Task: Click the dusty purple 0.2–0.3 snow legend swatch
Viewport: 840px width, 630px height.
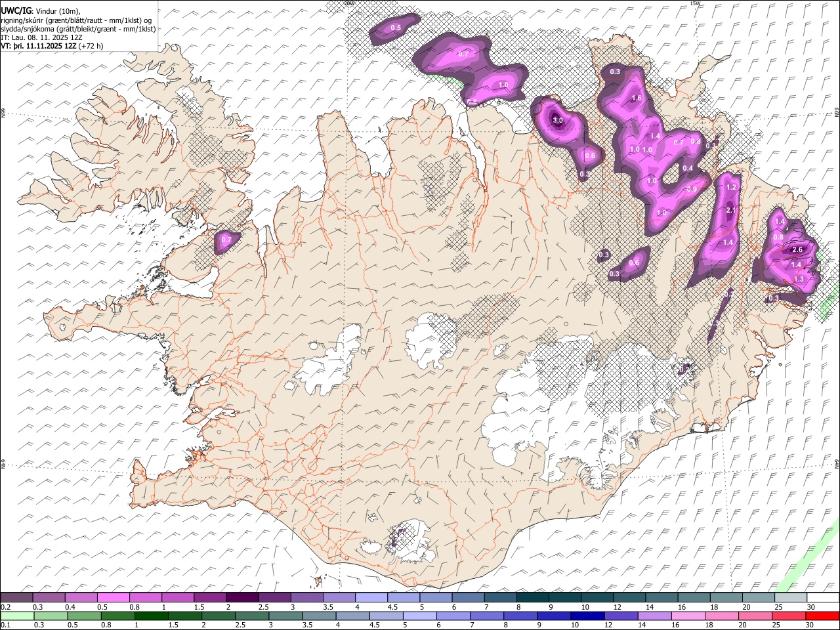Action: point(17,598)
